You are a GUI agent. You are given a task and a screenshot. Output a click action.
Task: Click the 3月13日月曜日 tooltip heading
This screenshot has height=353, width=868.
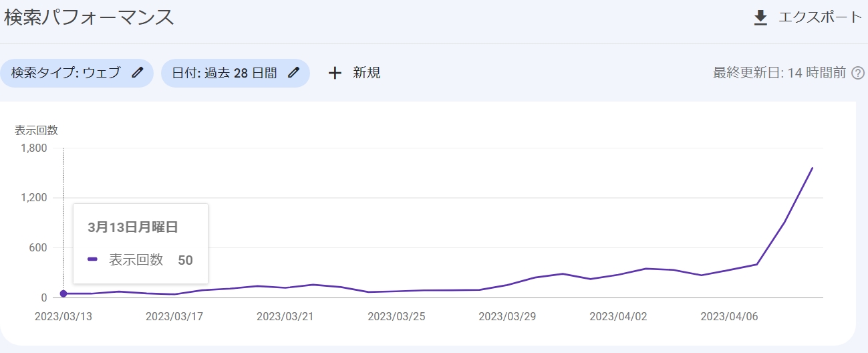(x=133, y=227)
